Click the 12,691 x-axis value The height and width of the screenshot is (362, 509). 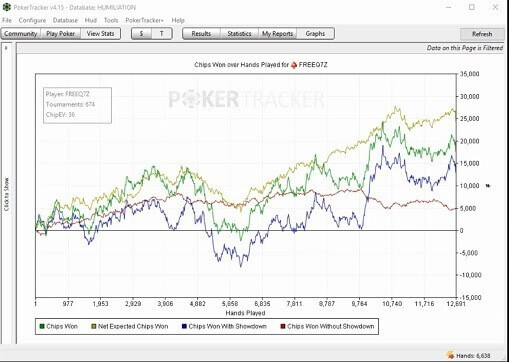456,304
